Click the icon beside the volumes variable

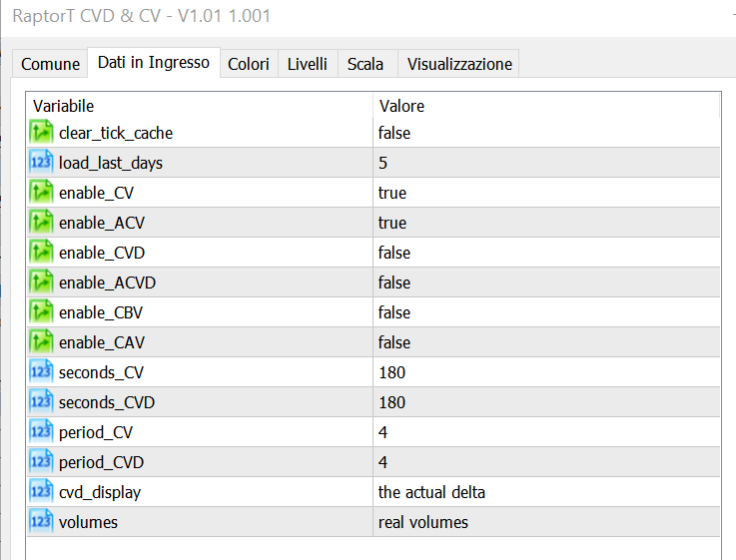[x=41, y=522]
